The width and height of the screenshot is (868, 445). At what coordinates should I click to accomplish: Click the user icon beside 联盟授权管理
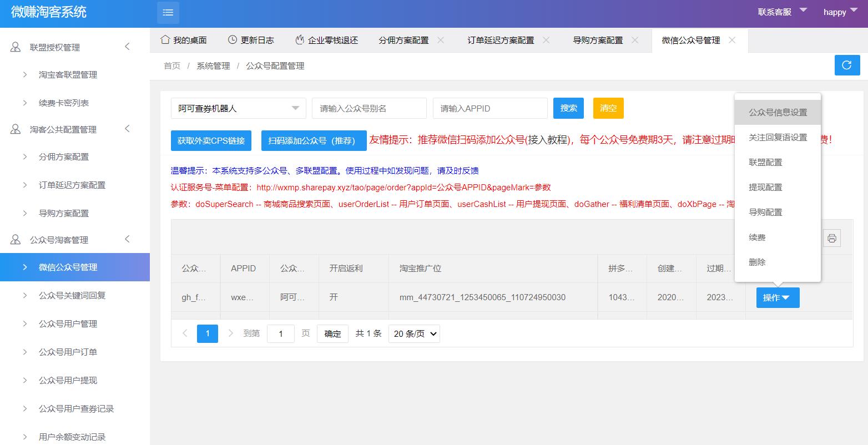point(16,47)
